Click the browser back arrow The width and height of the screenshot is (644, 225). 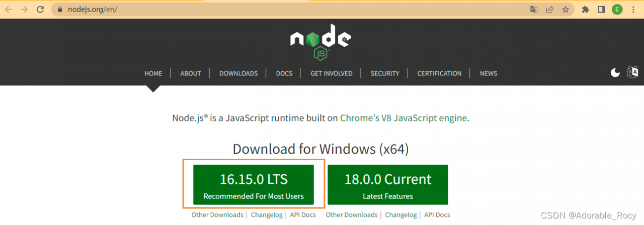click(x=9, y=10)
